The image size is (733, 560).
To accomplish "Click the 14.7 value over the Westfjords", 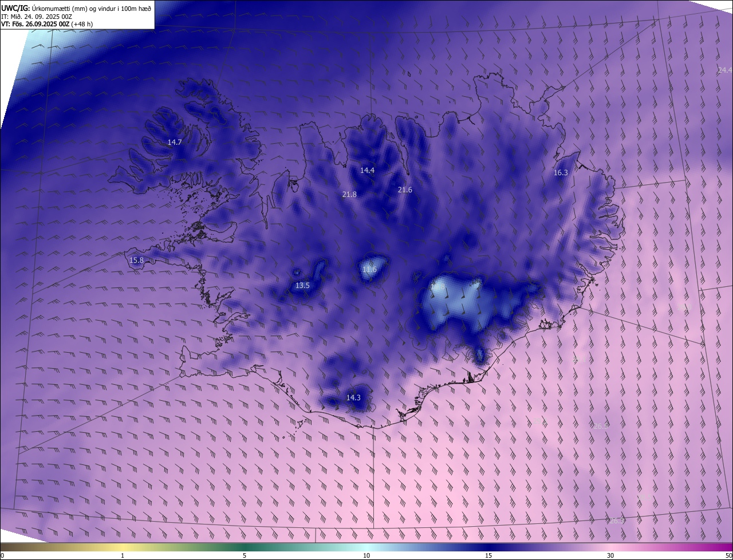I will 175,142.
